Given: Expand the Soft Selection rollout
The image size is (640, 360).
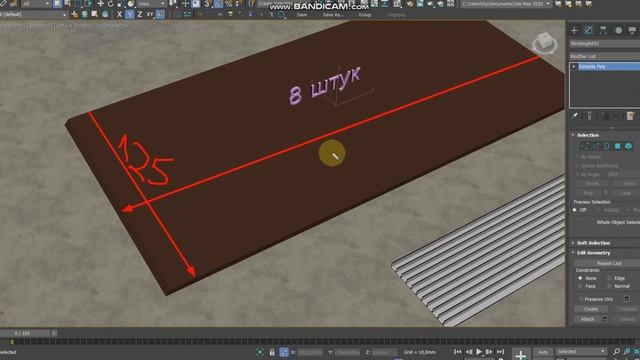Looking at the screenshot, I should point(593,243).
